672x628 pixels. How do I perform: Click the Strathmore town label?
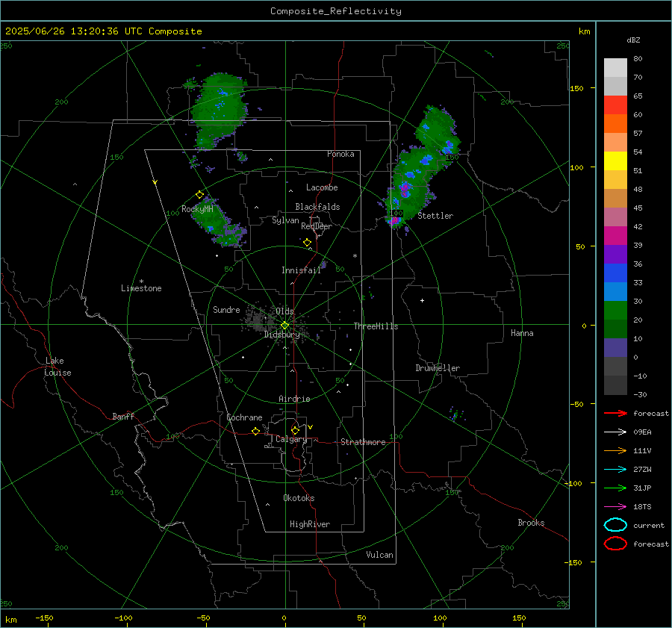tap(363, 442)
